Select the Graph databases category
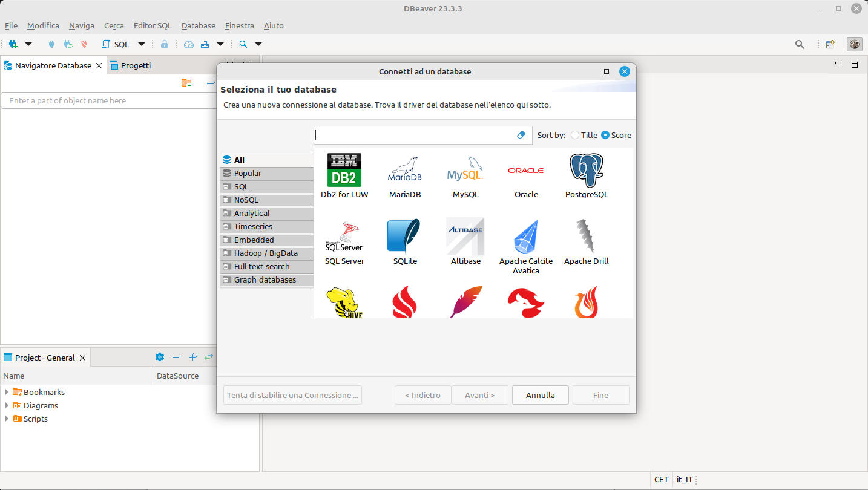868x490 pixels. click(x=267, y=279)
